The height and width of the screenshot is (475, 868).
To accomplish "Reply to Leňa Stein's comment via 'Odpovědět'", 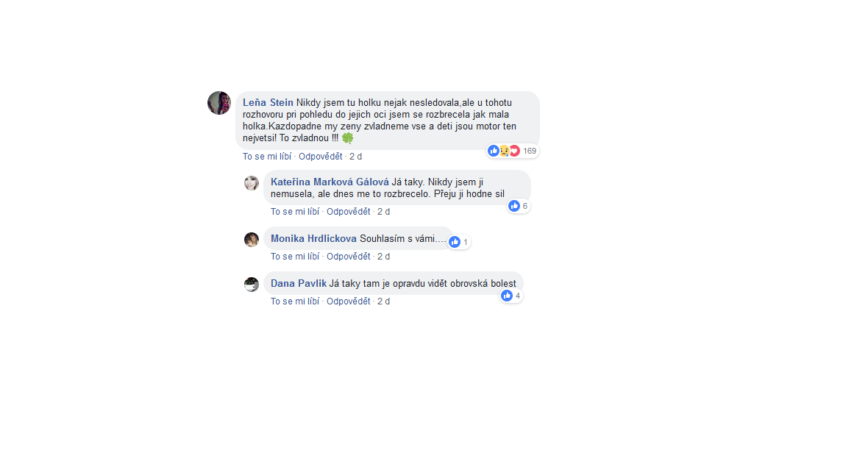I will point(321,157).
